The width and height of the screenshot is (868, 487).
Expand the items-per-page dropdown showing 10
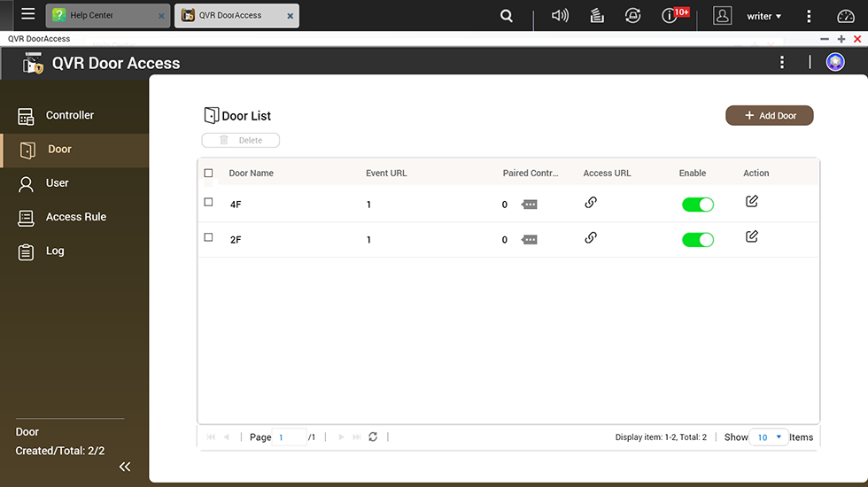coord(768,437)
